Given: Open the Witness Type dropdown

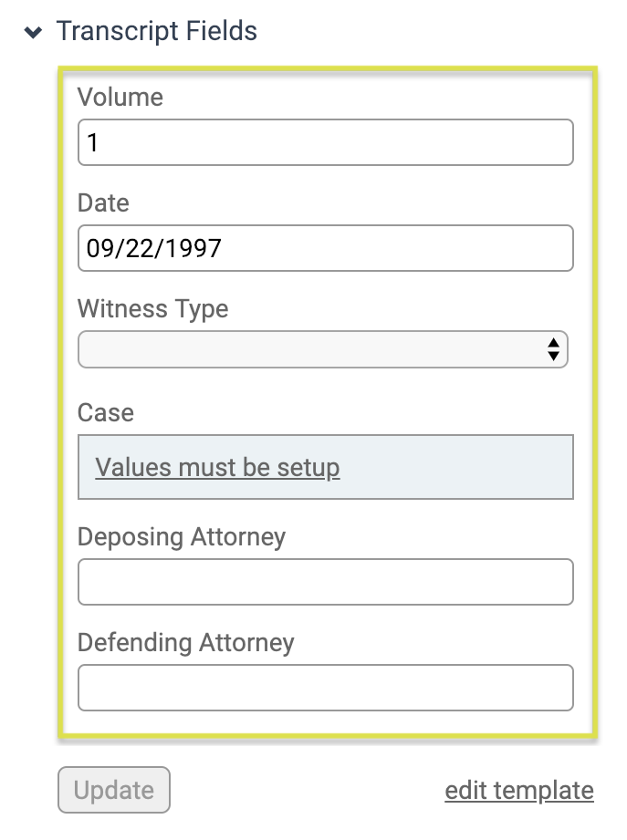Looking at the screenshot, I should tap(322, 349).
